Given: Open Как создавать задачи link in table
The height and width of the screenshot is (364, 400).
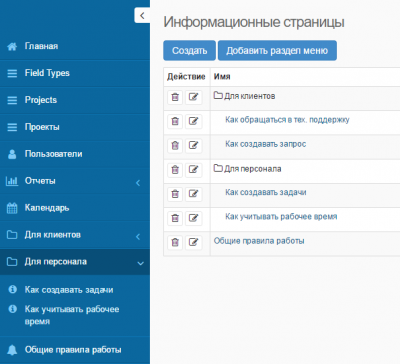Looking at the screenshot, I should (266, 192).
